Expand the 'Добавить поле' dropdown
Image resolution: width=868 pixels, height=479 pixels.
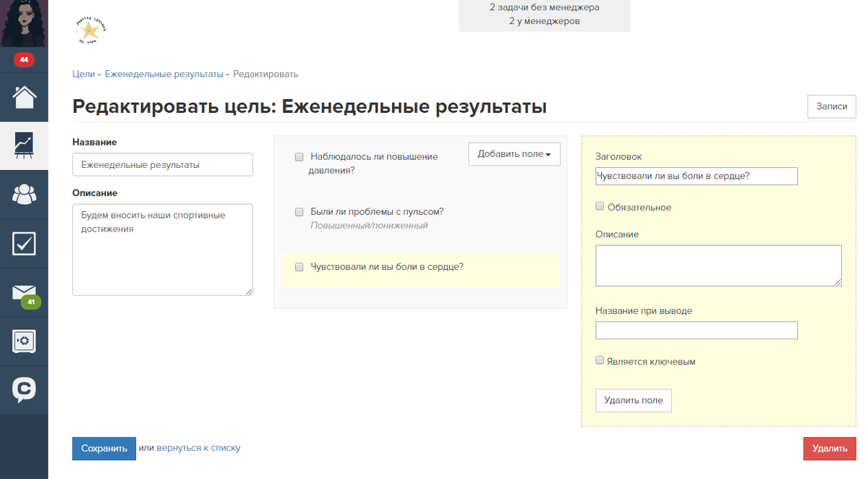pos(514,154)
